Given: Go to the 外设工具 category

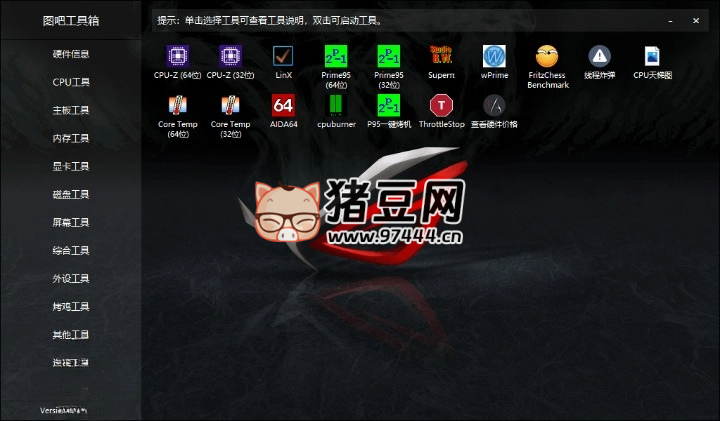Looking at the screenshot, I should point(71,278).
